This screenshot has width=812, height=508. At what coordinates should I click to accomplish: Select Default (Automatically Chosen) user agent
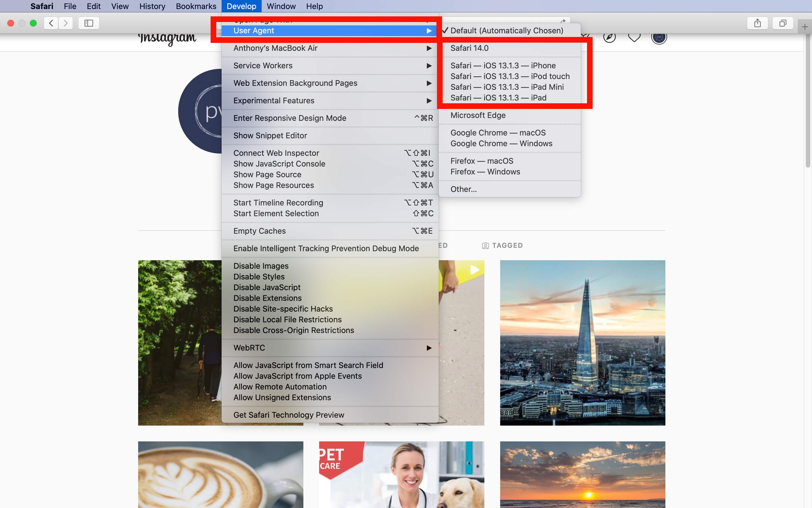point(509,30)
